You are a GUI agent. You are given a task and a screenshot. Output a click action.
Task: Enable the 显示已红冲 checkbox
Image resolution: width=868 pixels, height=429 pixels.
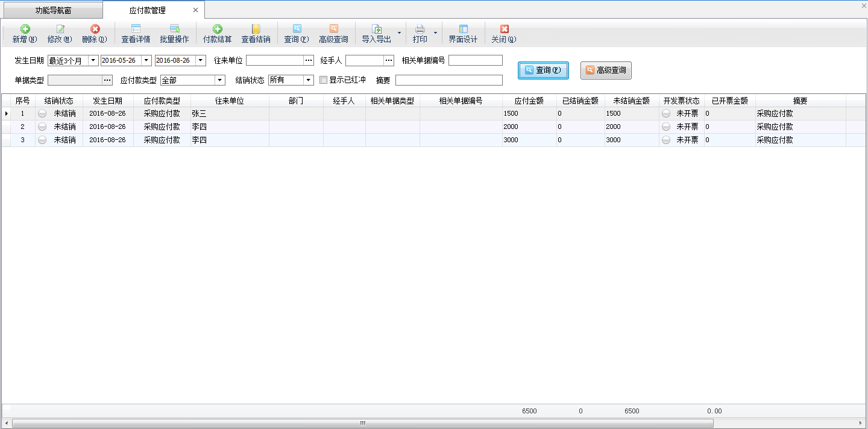[324, 80]
